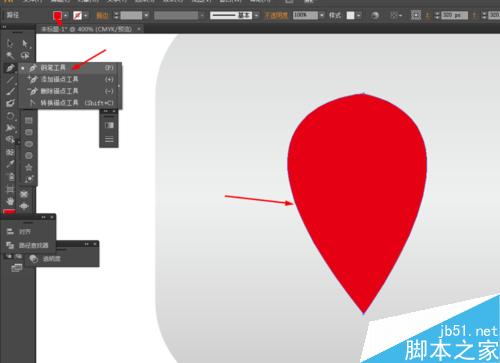The height and width of the screenshot is (363, 500).
Task: Click the red Fill box in the toolbox
Action: 9,212
